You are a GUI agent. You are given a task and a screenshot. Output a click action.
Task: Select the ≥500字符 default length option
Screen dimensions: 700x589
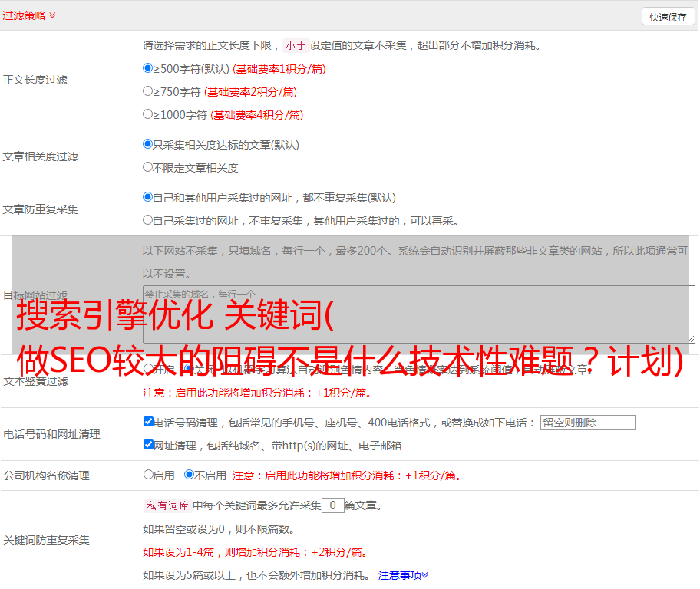coord(147,67)
